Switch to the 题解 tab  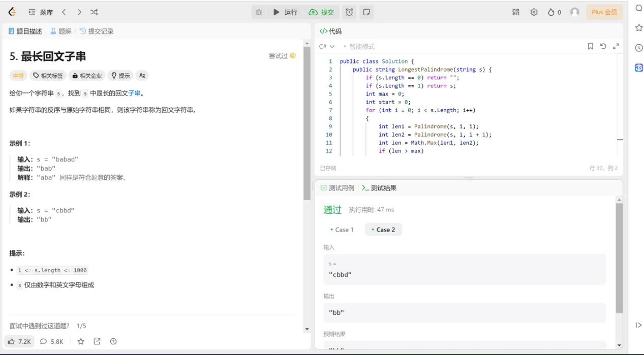pos(60,31)
